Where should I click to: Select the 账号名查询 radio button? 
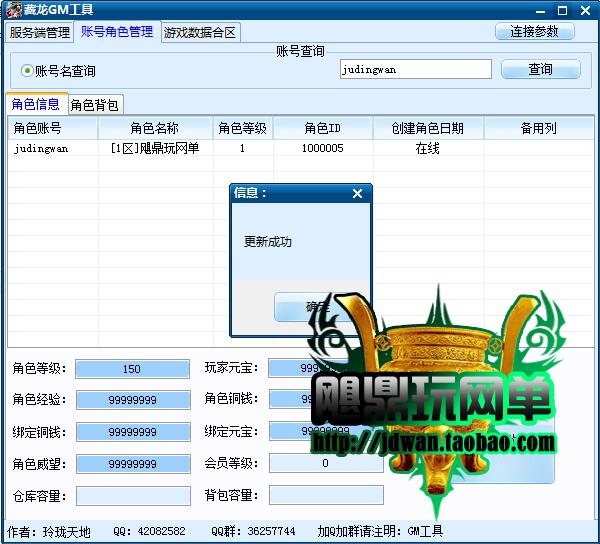tap(27, 71)
